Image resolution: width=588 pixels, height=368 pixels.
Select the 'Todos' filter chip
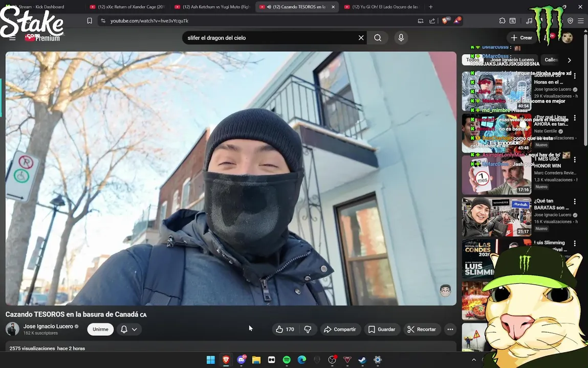tap(472, 60)
